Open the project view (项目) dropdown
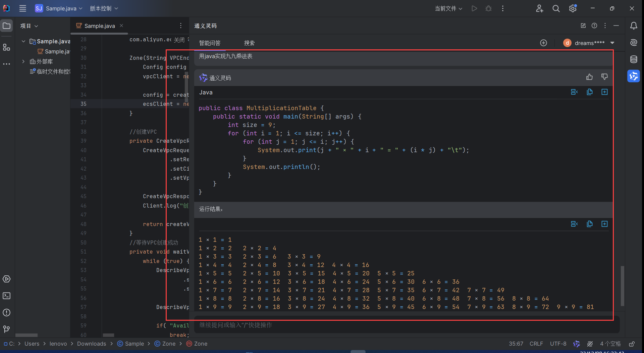The height and width of the screenshot is (353, 644). (29, 26)
